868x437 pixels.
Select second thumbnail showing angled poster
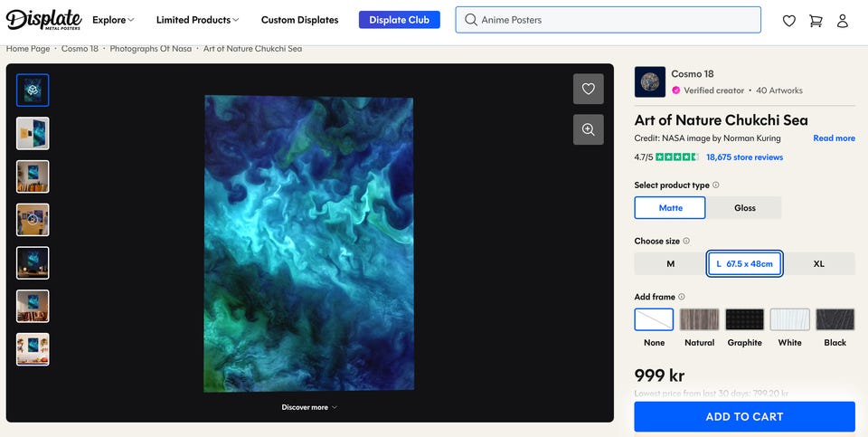pos(33,134)
